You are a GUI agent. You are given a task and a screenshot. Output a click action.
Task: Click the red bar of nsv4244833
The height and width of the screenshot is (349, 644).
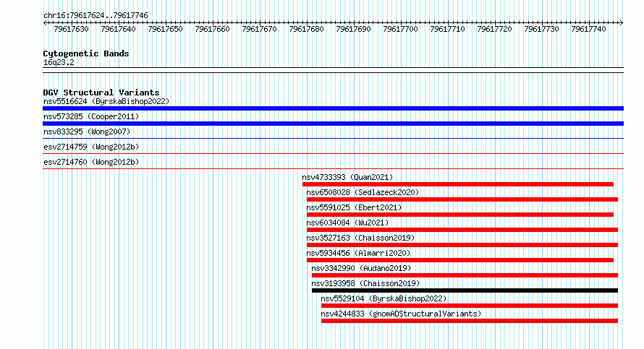tap(470, 321)
